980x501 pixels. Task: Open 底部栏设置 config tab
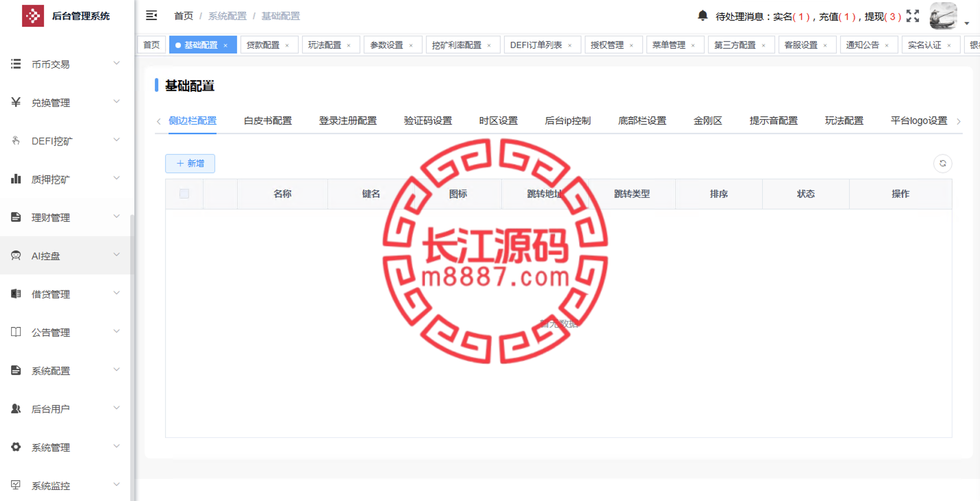coord(642,121)
